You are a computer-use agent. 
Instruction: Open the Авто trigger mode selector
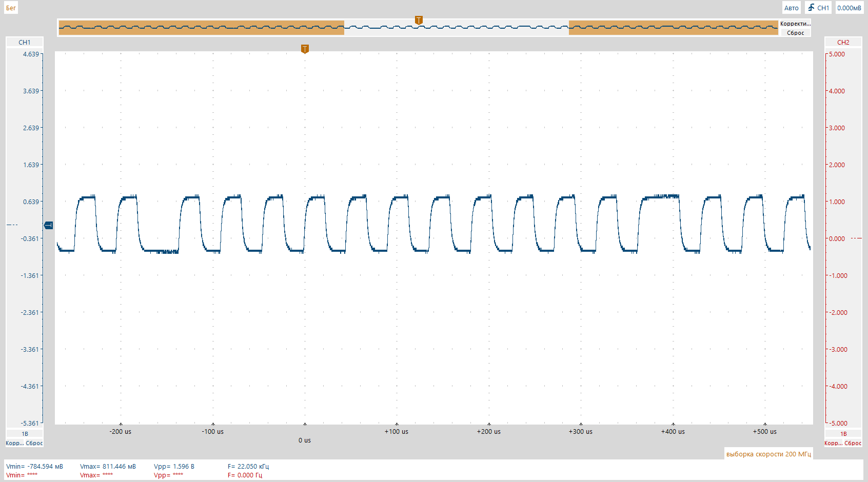click(x=791, y=8)
